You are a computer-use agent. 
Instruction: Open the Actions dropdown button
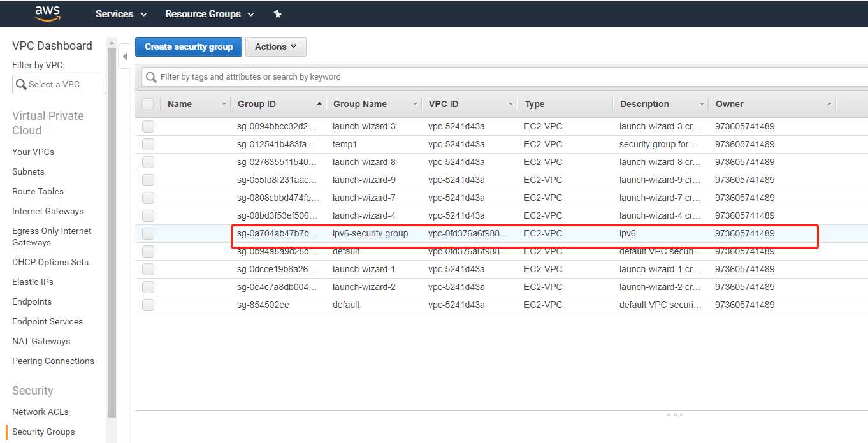276,47
